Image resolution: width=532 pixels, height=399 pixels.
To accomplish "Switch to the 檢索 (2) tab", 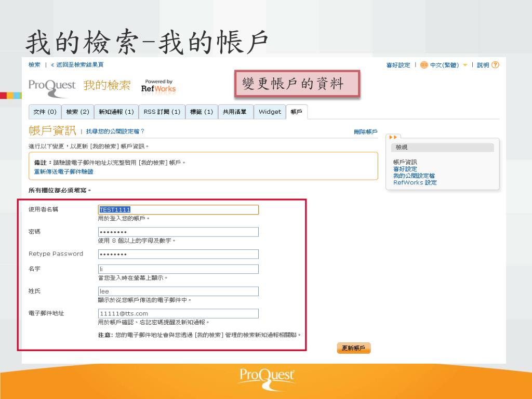I will pyautogui.click(x=77, y=112).
